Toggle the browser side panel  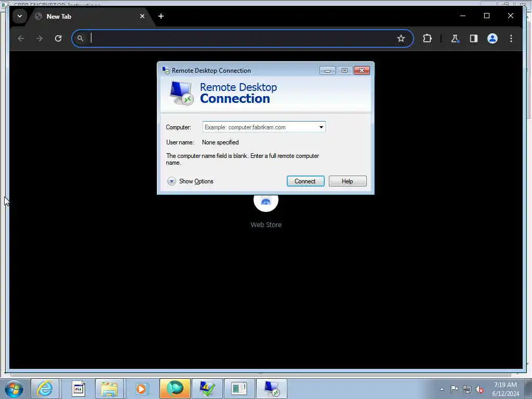(474, 38)
